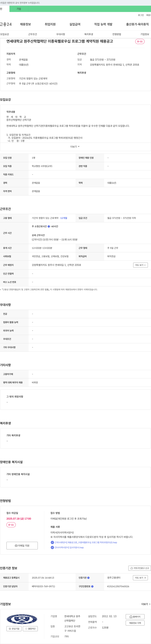Click the D-11 badge under 접수 마감일
151x644 pixels.
(x=11, y=525)
